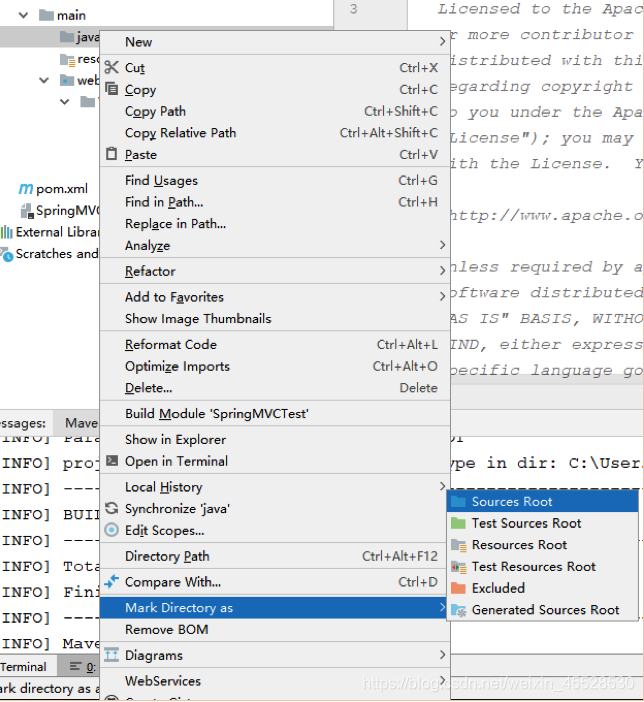The width and height of the screenshot is (644, 702).
Task: Expand the Refactor submenu arrow
Action: [442, 270]
